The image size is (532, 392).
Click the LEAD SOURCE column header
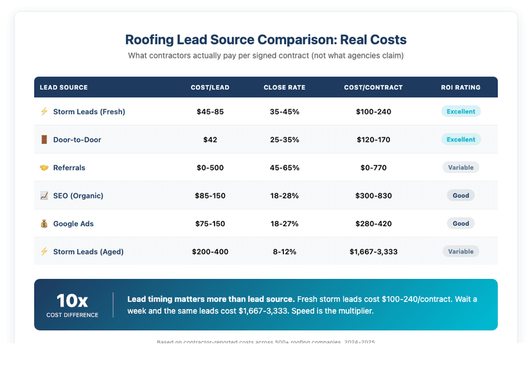point(64,87)
